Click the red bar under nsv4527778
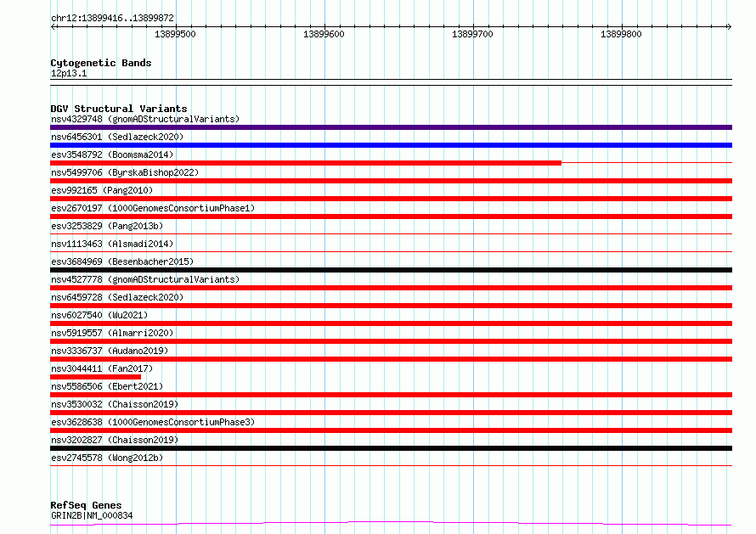 391,288
